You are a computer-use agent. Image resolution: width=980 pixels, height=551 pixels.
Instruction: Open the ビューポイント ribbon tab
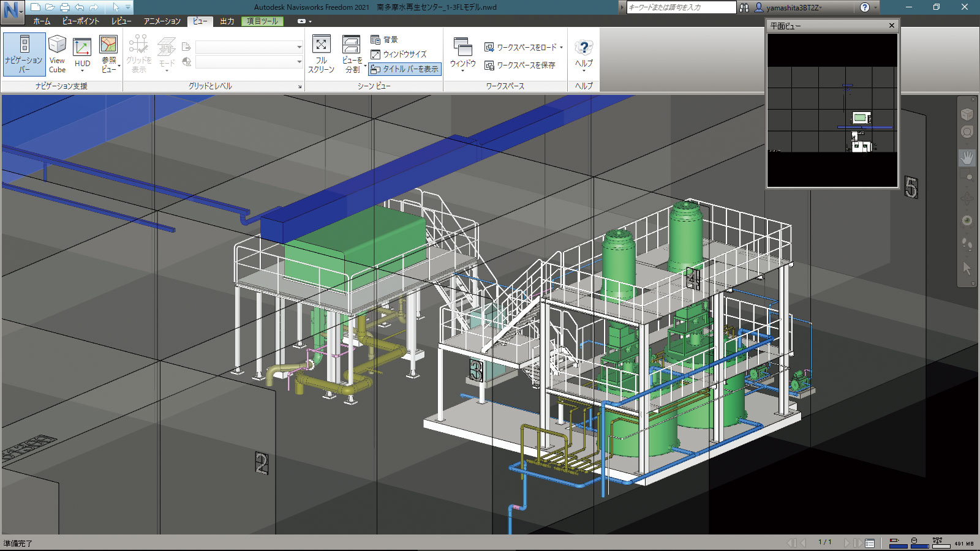81,21
